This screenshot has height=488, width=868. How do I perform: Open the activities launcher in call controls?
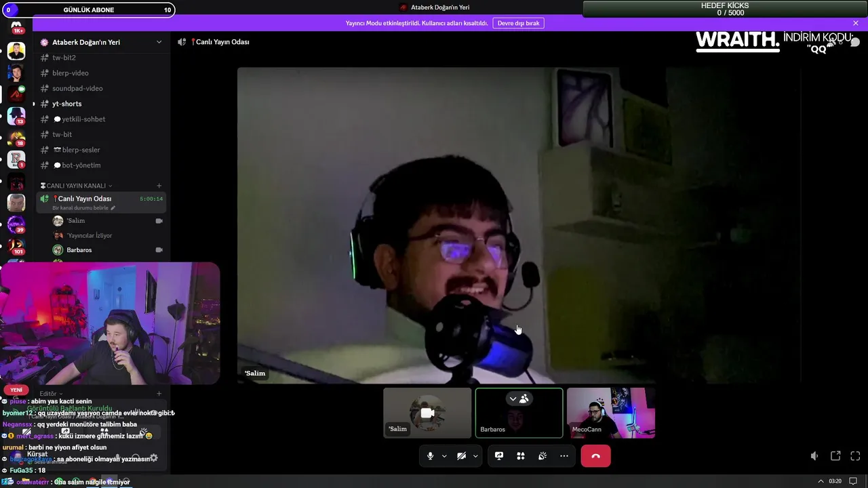click(x=521, y=456)
